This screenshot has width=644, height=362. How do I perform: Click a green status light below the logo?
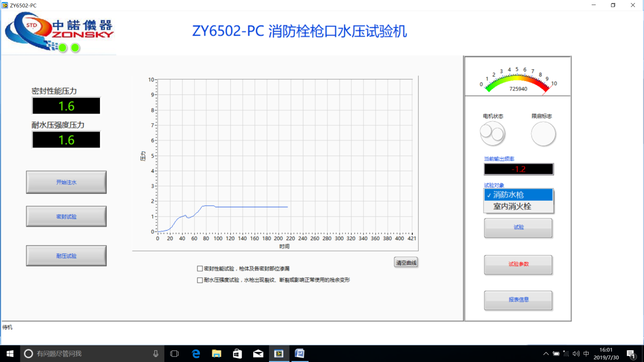tap(62, 47)
